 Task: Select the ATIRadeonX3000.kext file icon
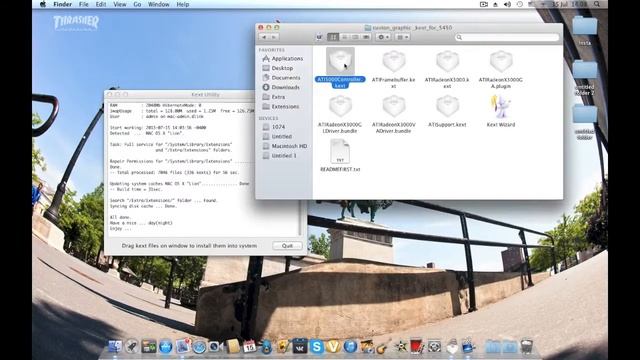[x=447, y=61]
